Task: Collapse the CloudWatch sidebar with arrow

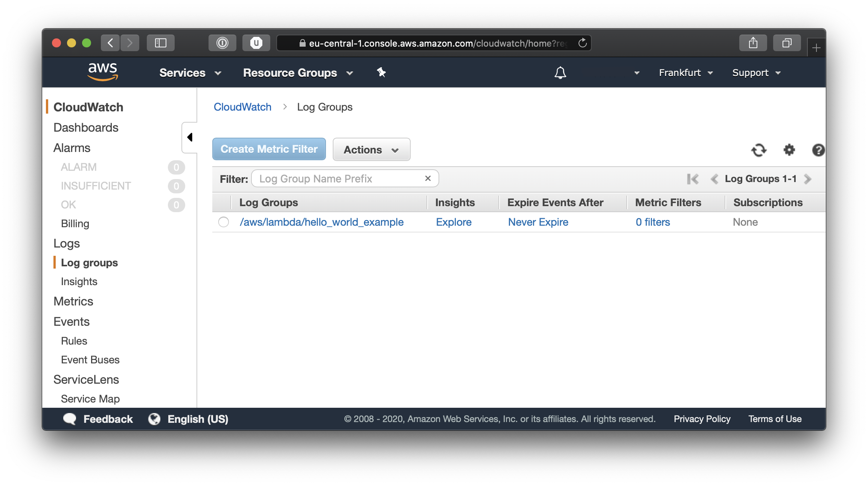Action: pos(190,137)
